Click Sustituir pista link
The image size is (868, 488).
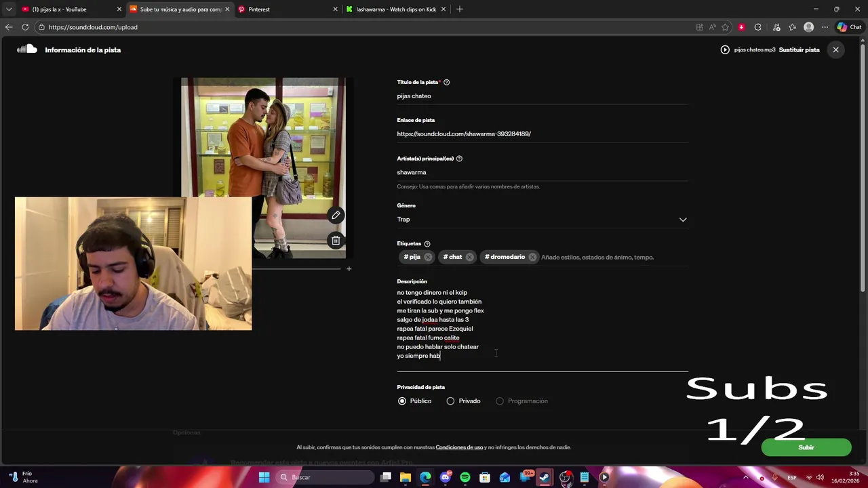coord(799,49)
